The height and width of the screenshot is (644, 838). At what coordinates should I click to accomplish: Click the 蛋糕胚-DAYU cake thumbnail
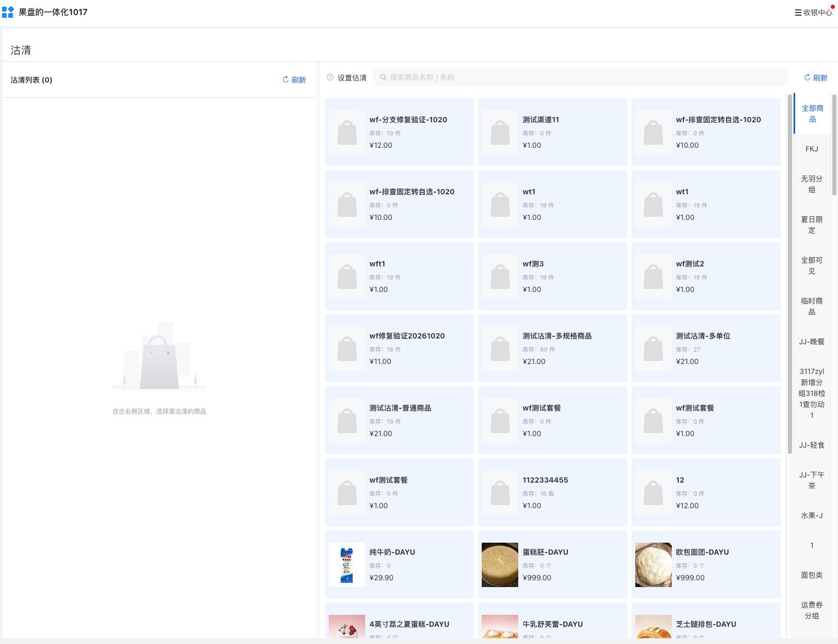[x=500, y=565]
